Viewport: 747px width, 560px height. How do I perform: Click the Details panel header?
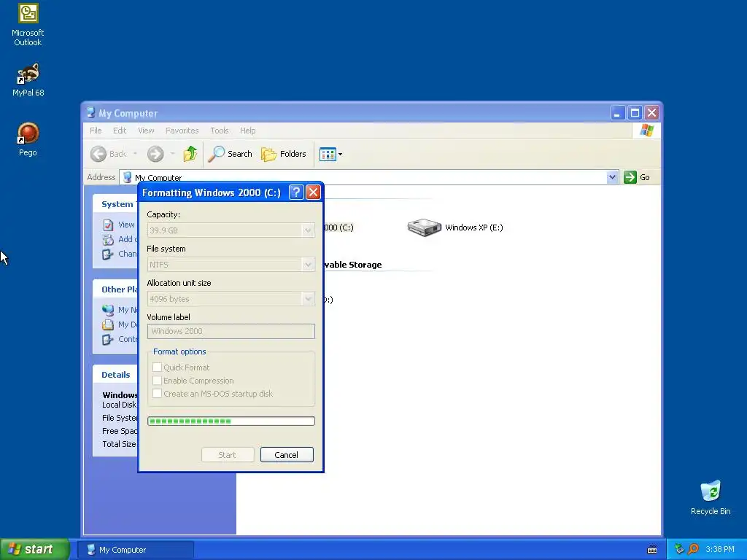[115, 375]
